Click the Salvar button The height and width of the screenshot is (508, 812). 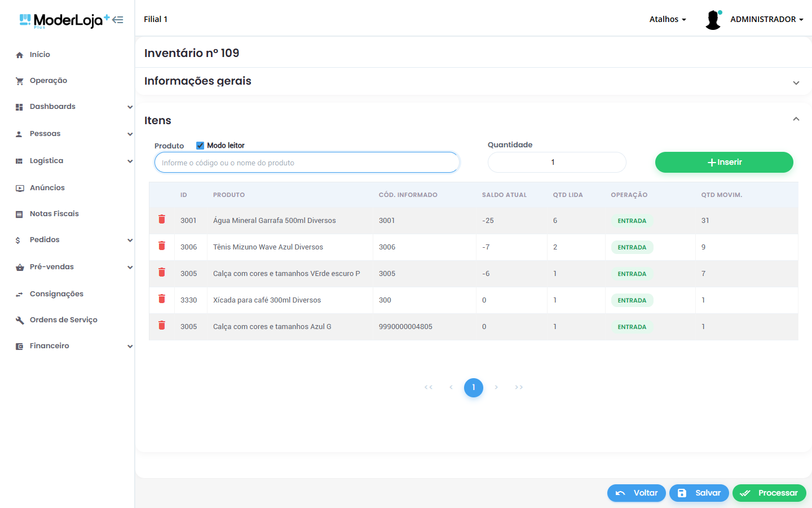pyautogui.click(x=699, y=493)
